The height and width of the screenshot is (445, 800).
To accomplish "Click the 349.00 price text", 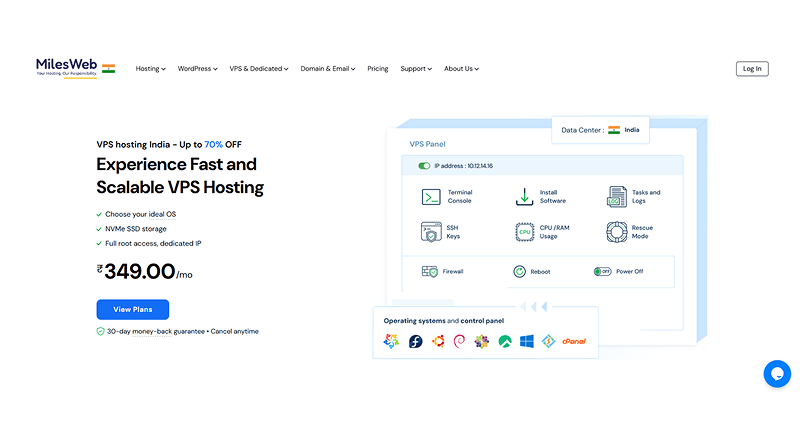I will (140, 271).
